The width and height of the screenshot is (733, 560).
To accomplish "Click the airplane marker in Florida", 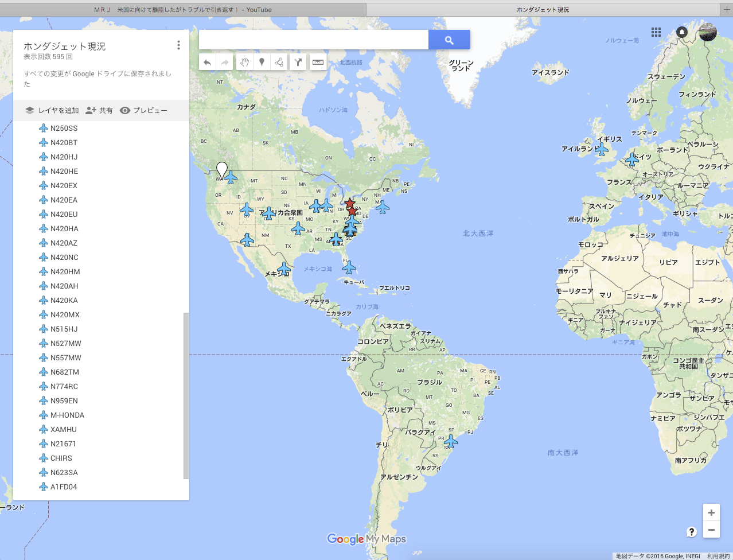I will [x=349, y=267].
